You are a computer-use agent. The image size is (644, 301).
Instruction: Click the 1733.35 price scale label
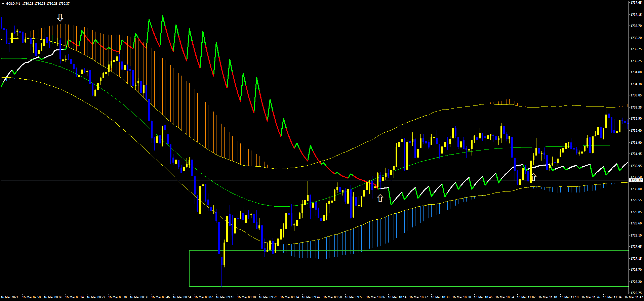click(636, 107)
